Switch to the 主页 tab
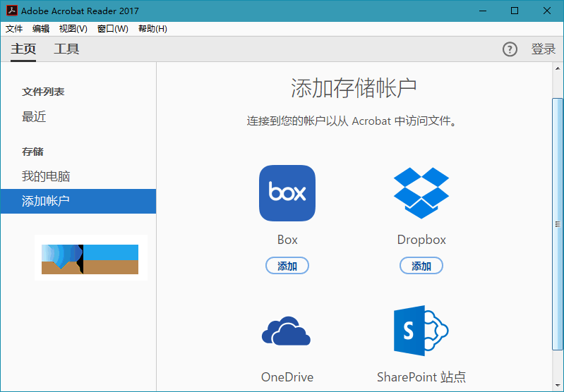 pos(23,49)
